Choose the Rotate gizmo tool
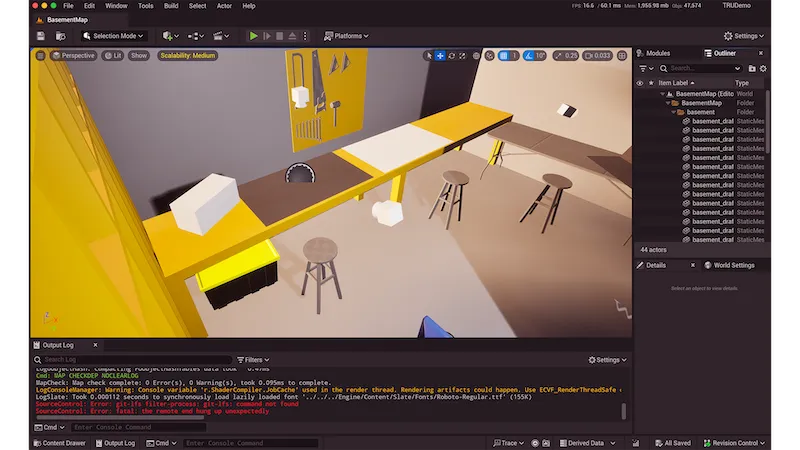800x450 pixels. [452, 56]
